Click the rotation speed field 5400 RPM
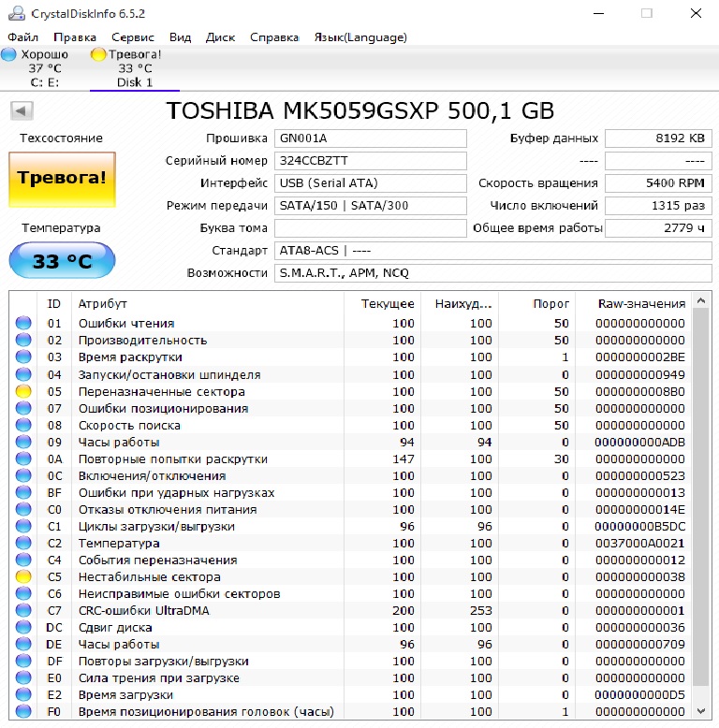The image size is (719, 728). pos(658,182)
